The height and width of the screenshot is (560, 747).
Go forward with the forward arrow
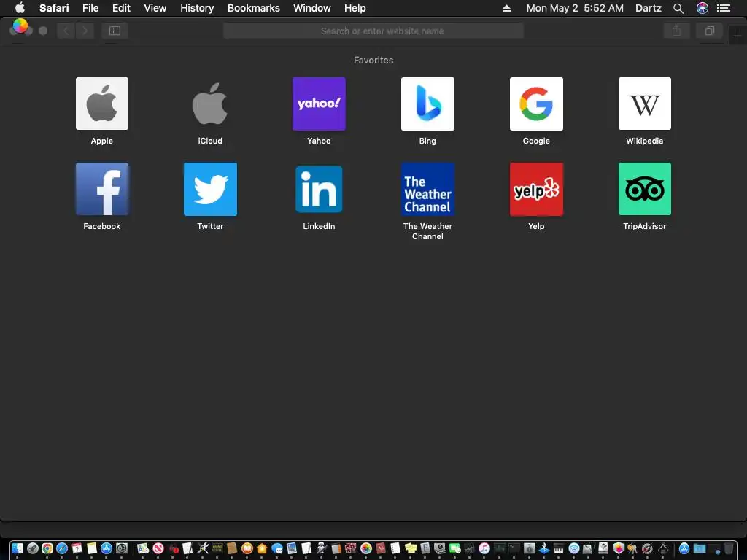(85, 31)
